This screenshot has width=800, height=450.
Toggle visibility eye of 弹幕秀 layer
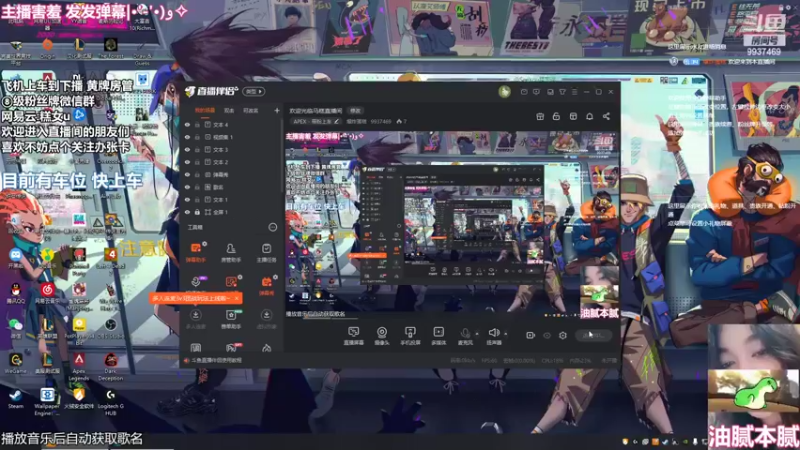[187, 174]
